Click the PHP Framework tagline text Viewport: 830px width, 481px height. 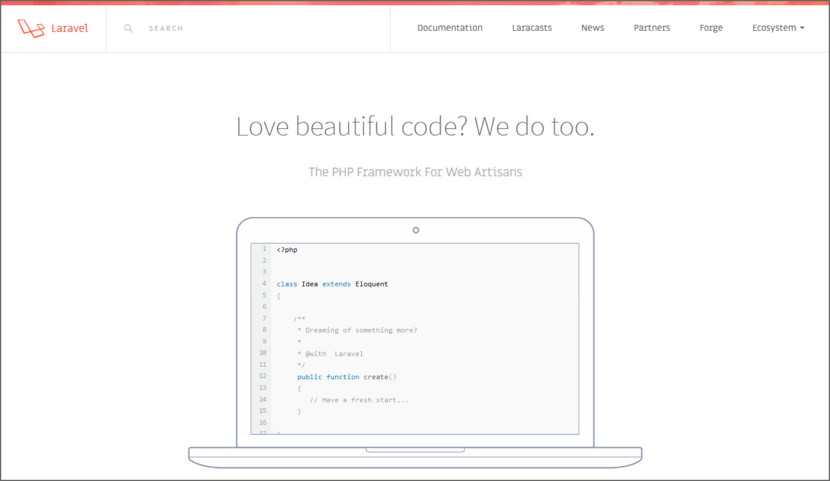click(x=415, y=172)
